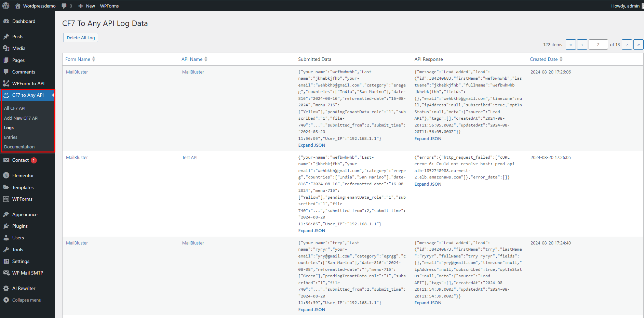Select the Appearance brush icon

coord(7,214)
